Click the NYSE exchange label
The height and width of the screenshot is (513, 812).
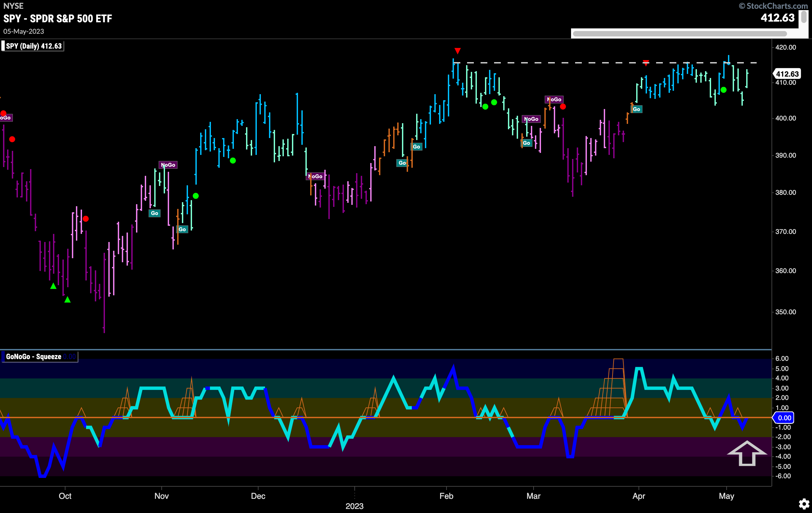pos(13,6)
